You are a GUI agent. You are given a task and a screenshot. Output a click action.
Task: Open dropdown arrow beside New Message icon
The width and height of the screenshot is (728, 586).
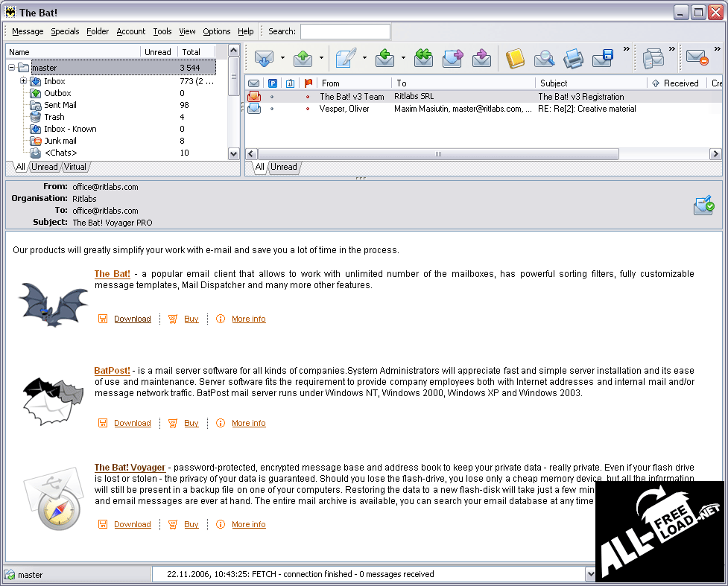[x=364, y=58]
